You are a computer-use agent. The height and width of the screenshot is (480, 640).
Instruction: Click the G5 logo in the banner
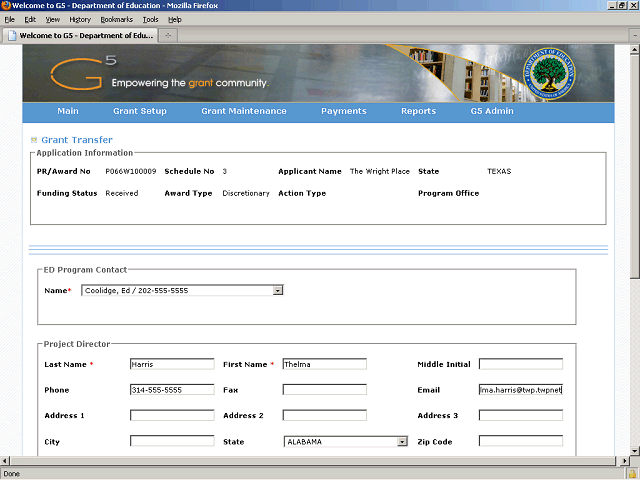point(83,73)
